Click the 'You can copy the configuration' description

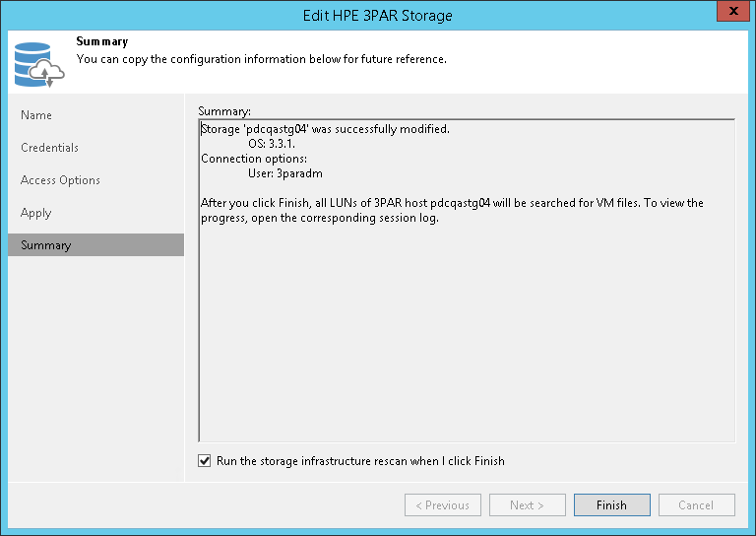(261, 59)
